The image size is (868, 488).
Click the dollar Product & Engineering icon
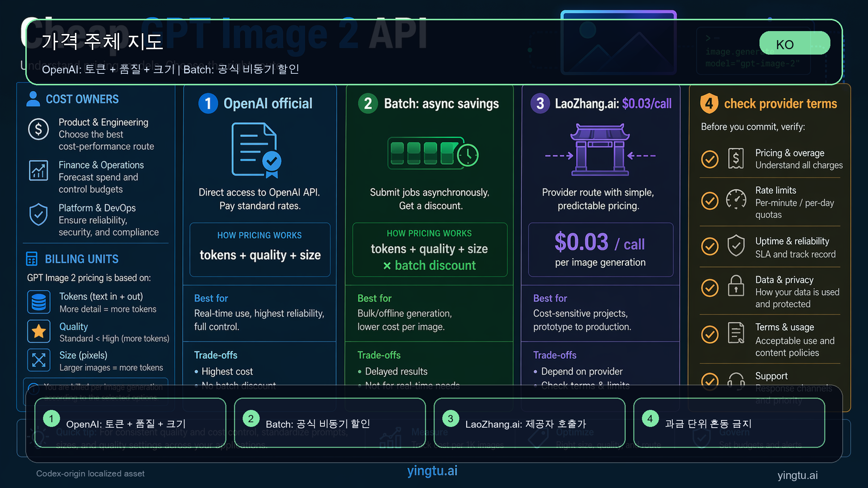coord(39,129)
